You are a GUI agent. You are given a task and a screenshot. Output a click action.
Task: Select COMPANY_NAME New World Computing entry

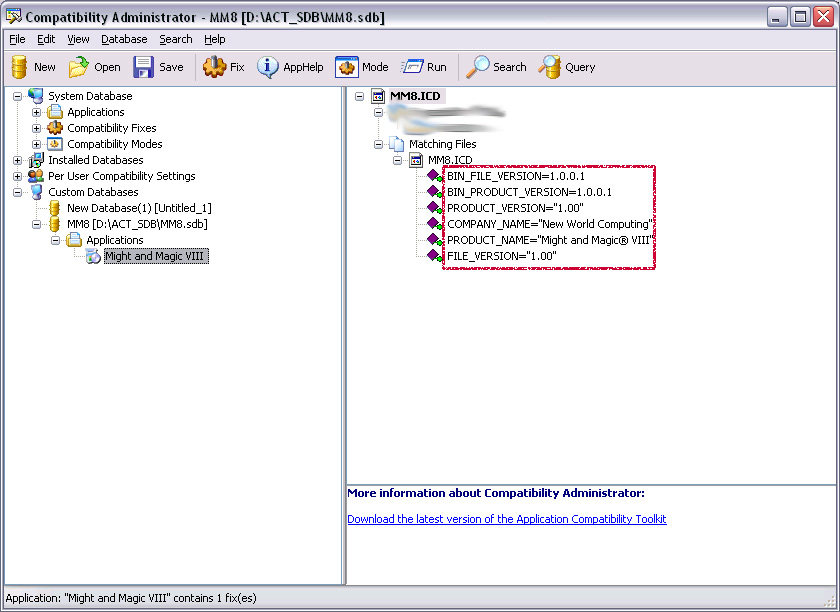click(550, 224)
